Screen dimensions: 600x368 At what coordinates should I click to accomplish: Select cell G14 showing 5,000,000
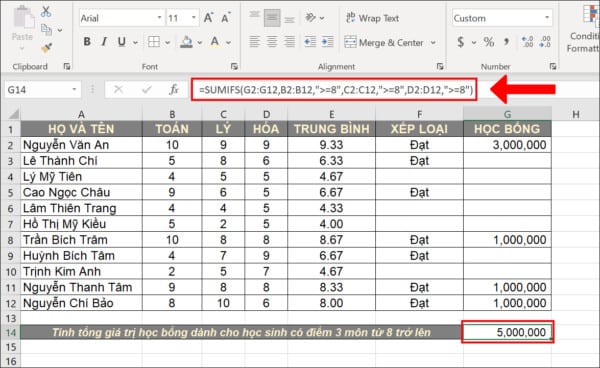tap(507, 332)
